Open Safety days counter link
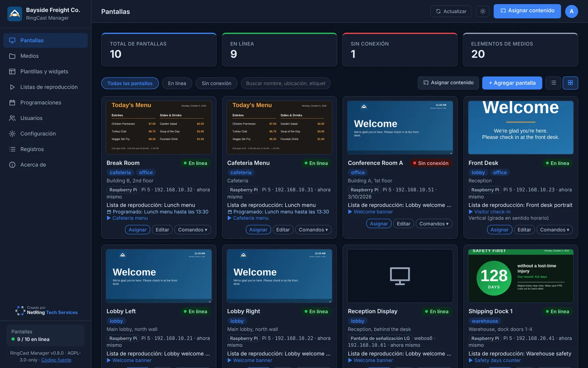Image resolution: width=588 pixels, height=368 pixels. tap(495, 360)
